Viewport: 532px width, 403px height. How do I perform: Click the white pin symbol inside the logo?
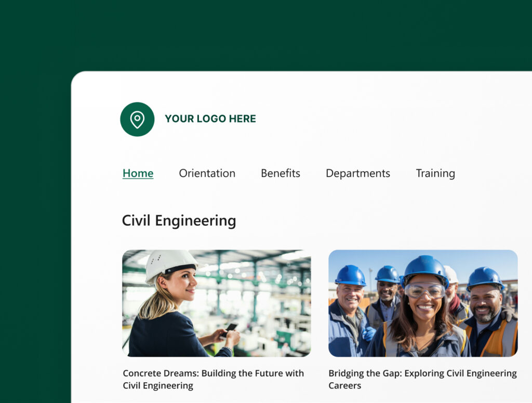pos(137,119)
